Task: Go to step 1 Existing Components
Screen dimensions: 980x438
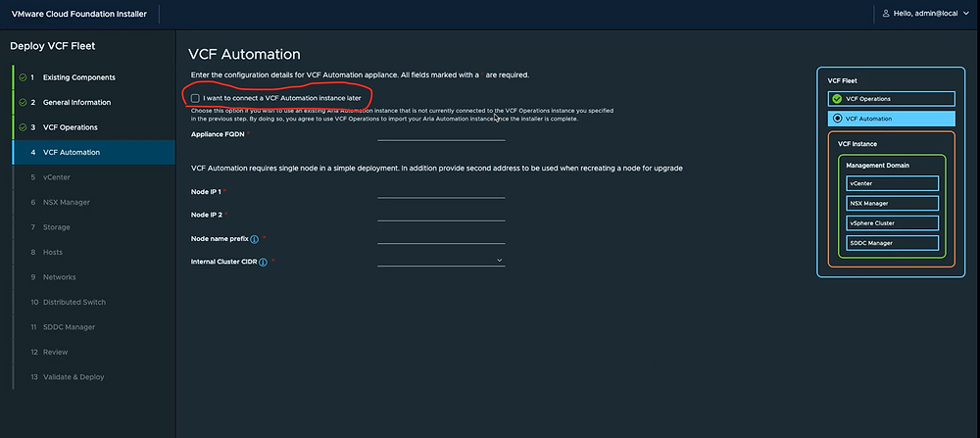Action: [93, 77]
